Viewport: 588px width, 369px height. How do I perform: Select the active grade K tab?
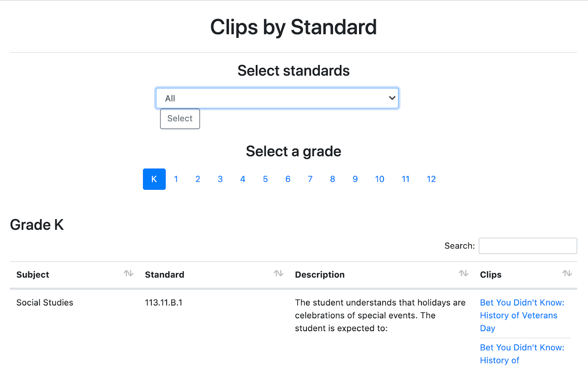pyautogui.click(x=154, y=179)
